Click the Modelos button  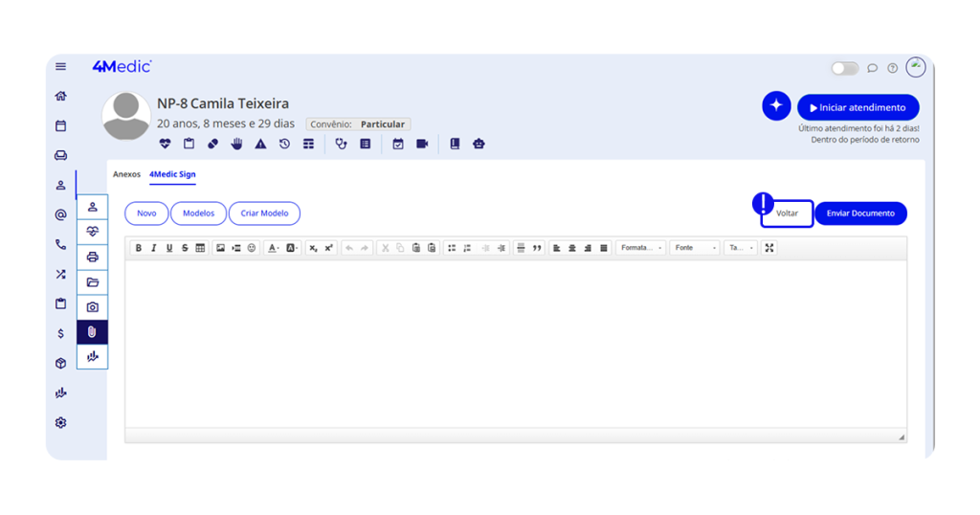[x=199, y=213]
